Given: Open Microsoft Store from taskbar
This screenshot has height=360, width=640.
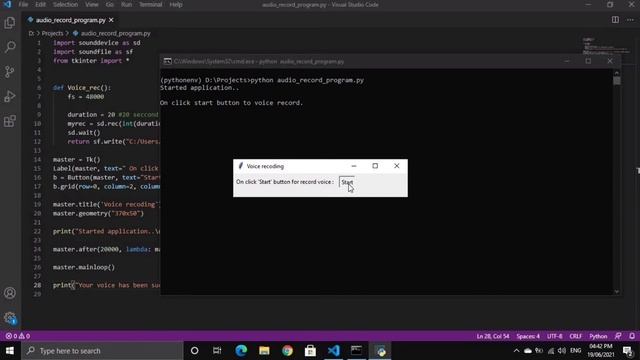Looking at the screenshot, I should 310,351.
